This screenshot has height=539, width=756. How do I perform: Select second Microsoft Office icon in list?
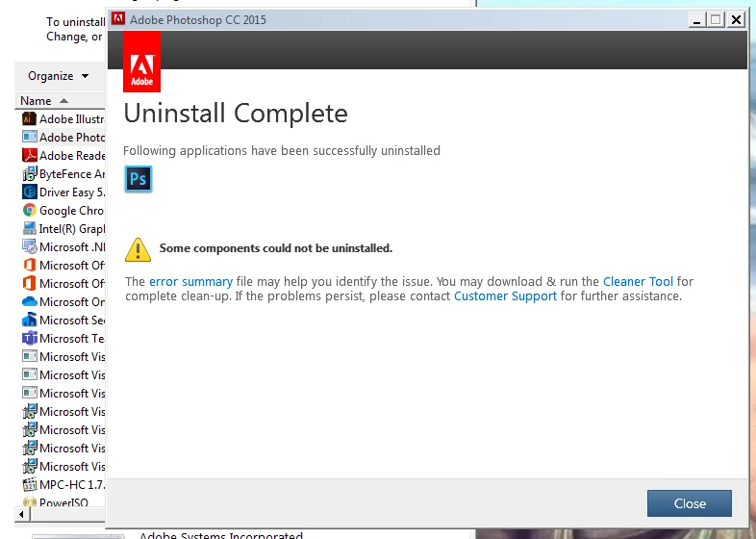[30, 283]
